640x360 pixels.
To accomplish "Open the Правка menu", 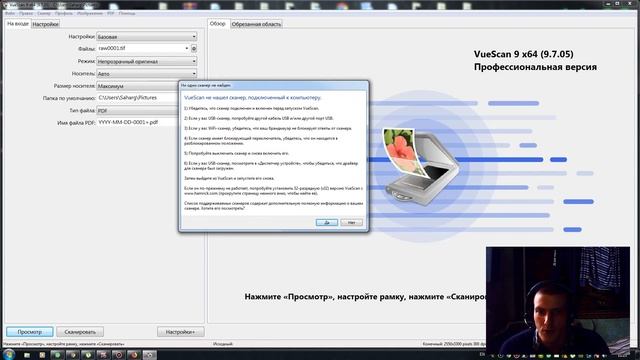I will (x=26, y=13).
